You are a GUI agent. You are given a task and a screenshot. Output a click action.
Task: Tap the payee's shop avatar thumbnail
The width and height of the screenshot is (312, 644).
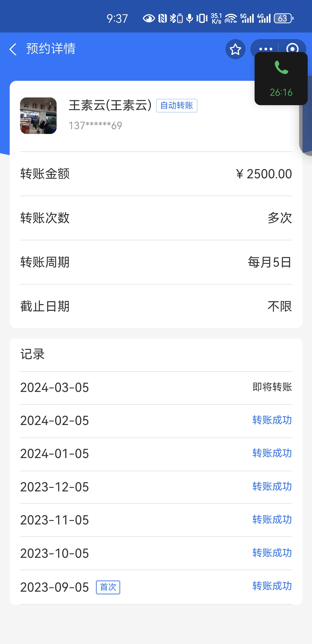(38, 116)
